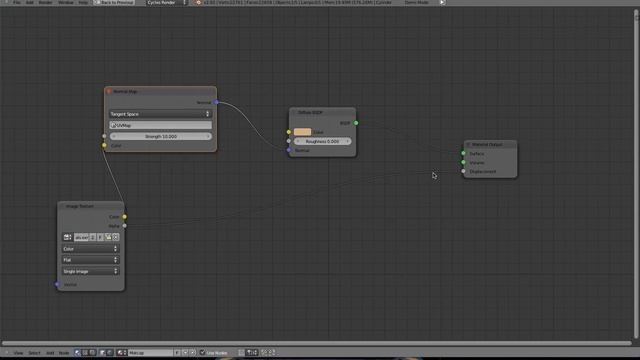Viewport: 640px width, 360px height.
Task: Click the image name field in Image Texture
Action: pyautogui.click(x=81, y=237)
